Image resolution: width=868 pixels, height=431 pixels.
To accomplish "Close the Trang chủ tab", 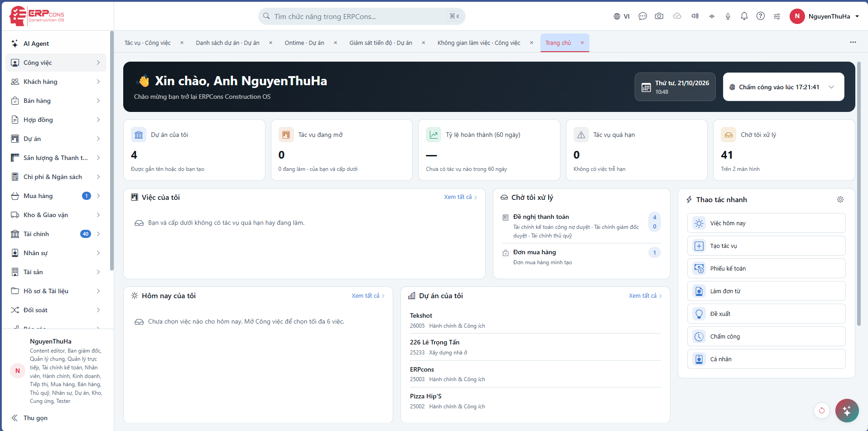I will click(582, 43).
